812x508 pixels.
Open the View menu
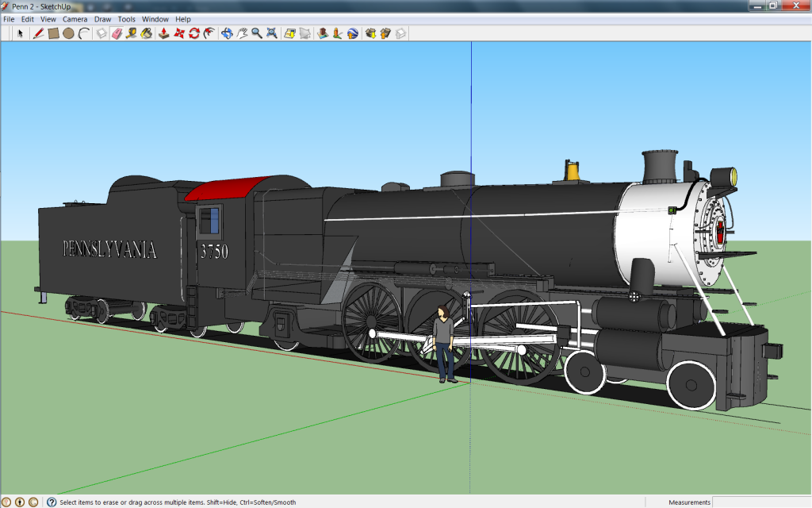tap(48, 19)
